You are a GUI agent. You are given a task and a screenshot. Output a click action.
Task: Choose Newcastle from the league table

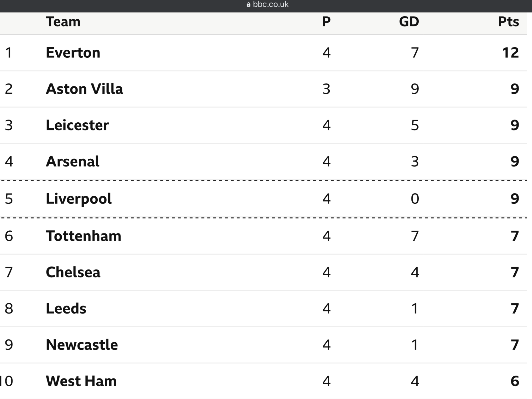pyautogui.click(x=82, y=345)
